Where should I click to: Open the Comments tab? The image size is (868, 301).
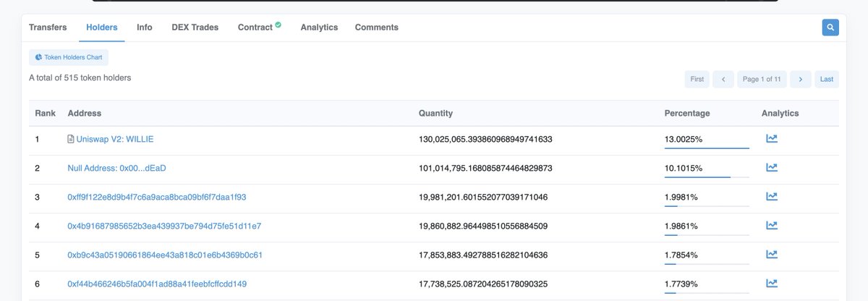(376, 27)
